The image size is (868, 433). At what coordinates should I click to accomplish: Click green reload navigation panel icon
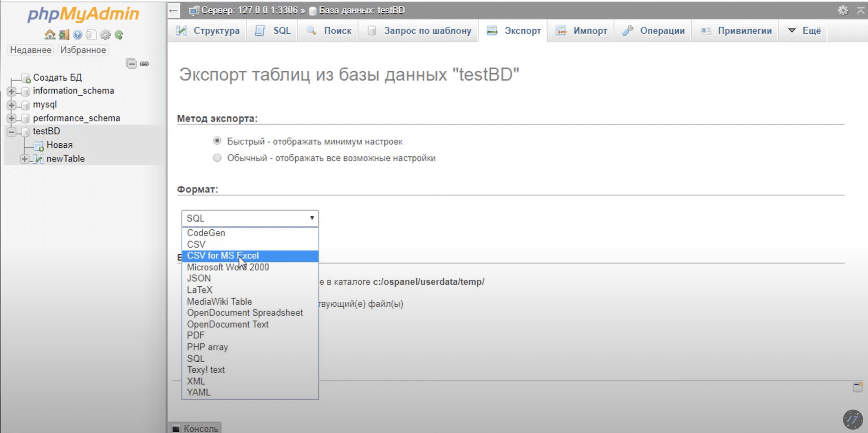tap(119, 35)
